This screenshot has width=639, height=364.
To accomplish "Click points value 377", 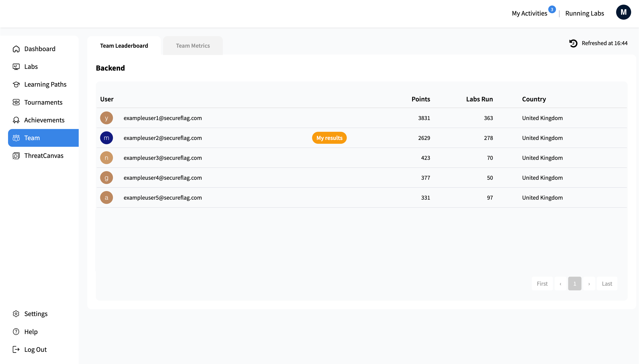I will tap(425, 178).
